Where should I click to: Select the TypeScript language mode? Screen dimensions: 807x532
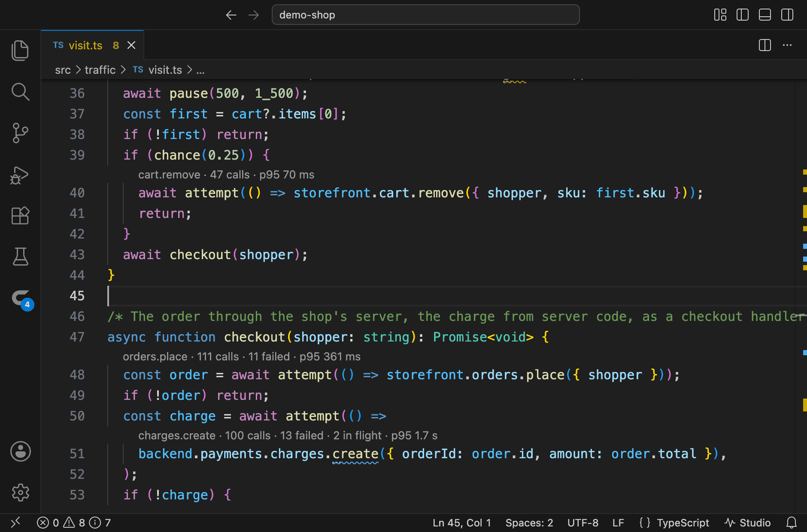[x=683, y=523]
